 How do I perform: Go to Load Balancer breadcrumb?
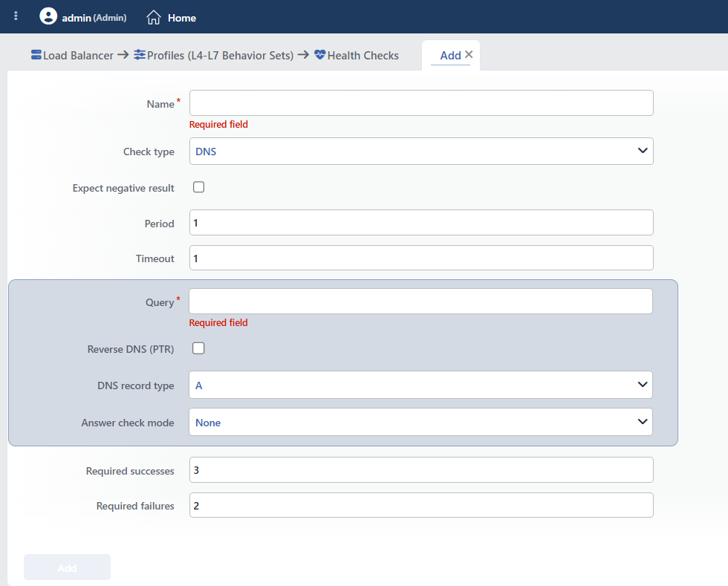point(78,56)
